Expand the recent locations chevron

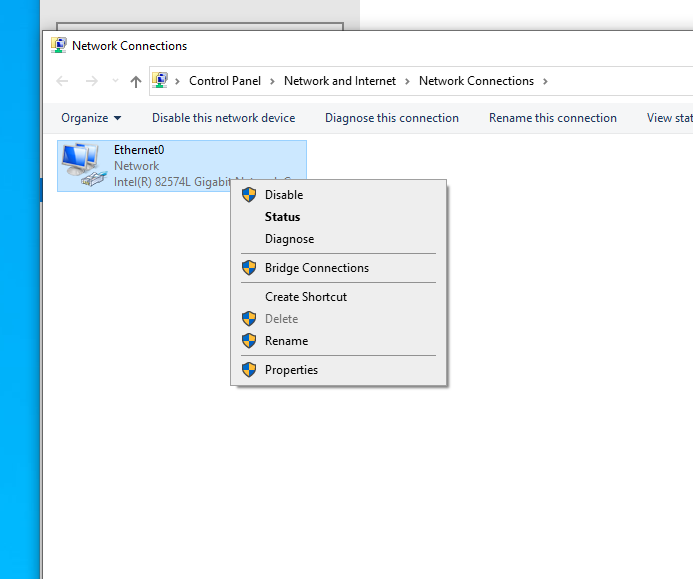[115, 81]
